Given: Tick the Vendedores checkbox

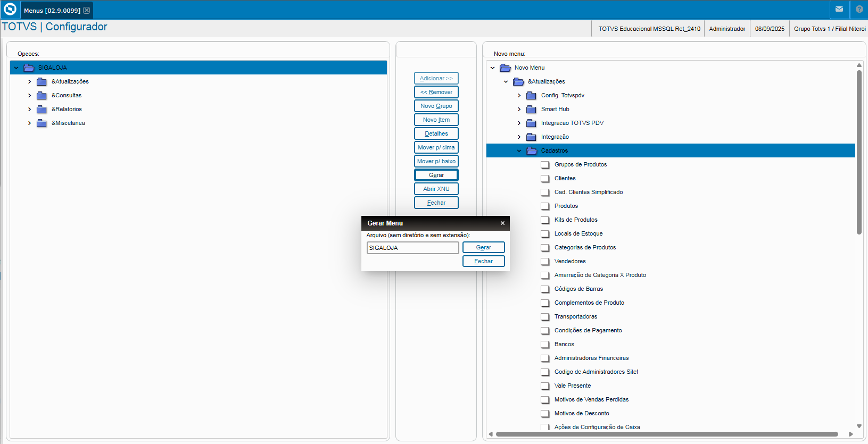Looking at the screenshot, I should 545,262.
